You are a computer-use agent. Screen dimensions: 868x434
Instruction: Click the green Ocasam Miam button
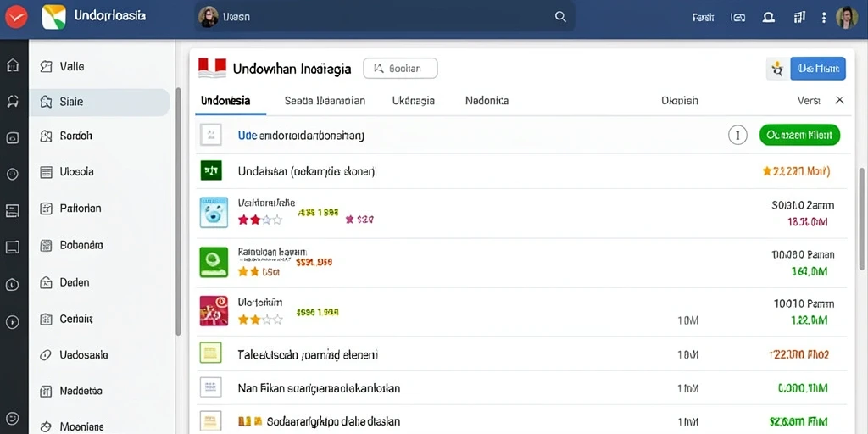pos(799,135)
